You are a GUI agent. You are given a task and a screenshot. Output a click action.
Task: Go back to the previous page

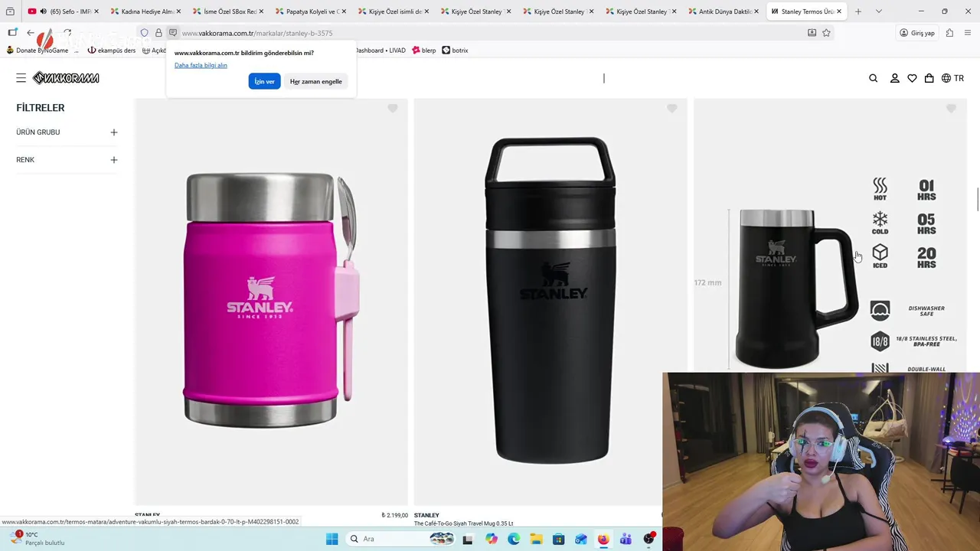[x=31, y=33]
